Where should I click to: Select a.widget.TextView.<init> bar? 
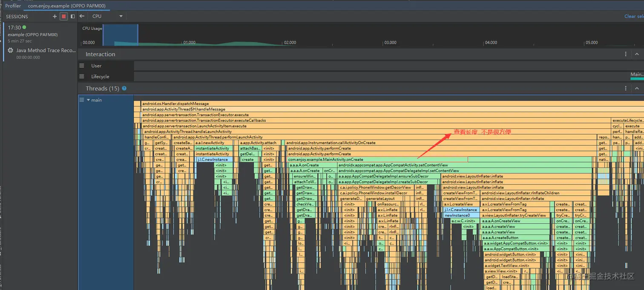[512, 265]
